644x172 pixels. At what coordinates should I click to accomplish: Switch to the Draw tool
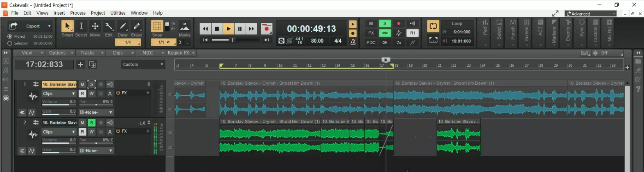point(123,26)
